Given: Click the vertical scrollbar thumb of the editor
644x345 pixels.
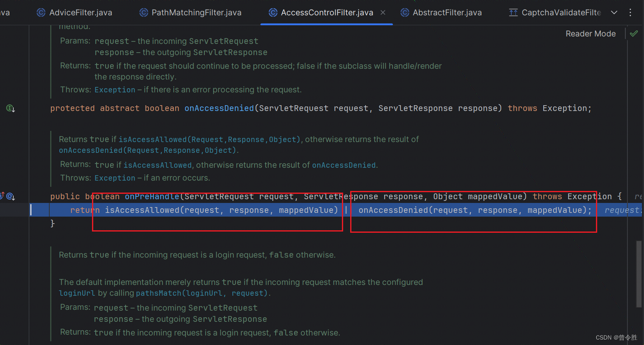Looking at the screenshot, I should coord(639,275).
